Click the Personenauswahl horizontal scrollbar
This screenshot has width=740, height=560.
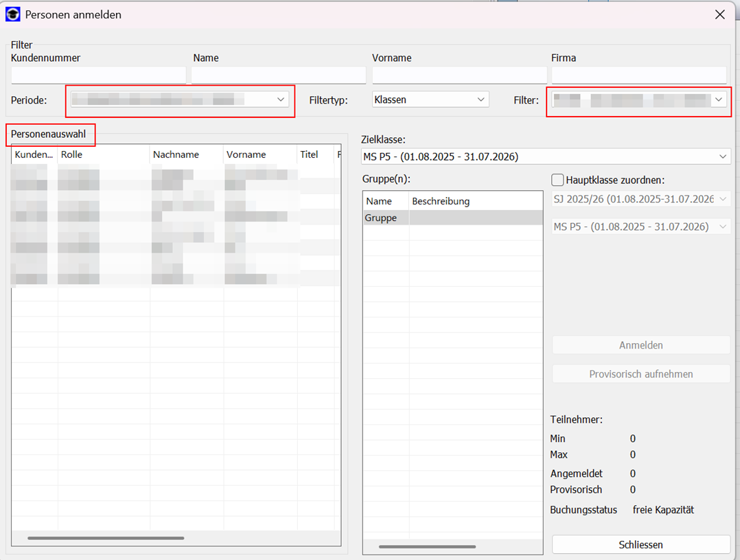[x=106, y=538]
